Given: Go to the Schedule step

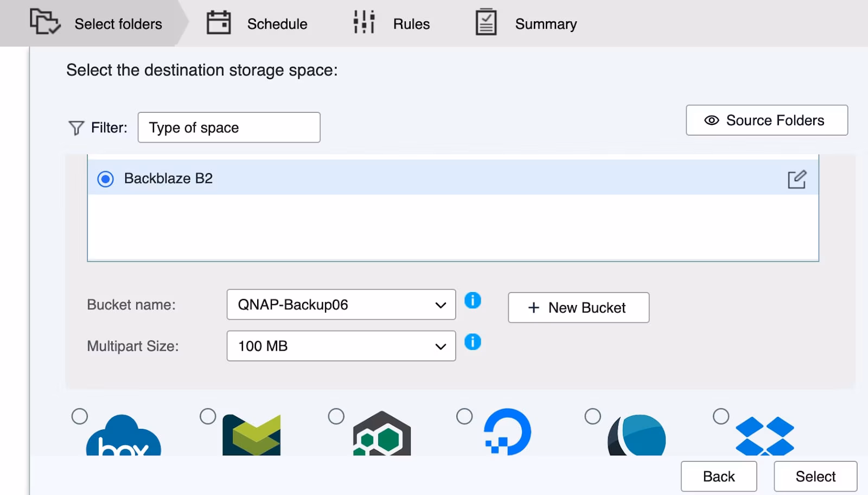Looking at the screenshot, I should [x=257, y=24].
